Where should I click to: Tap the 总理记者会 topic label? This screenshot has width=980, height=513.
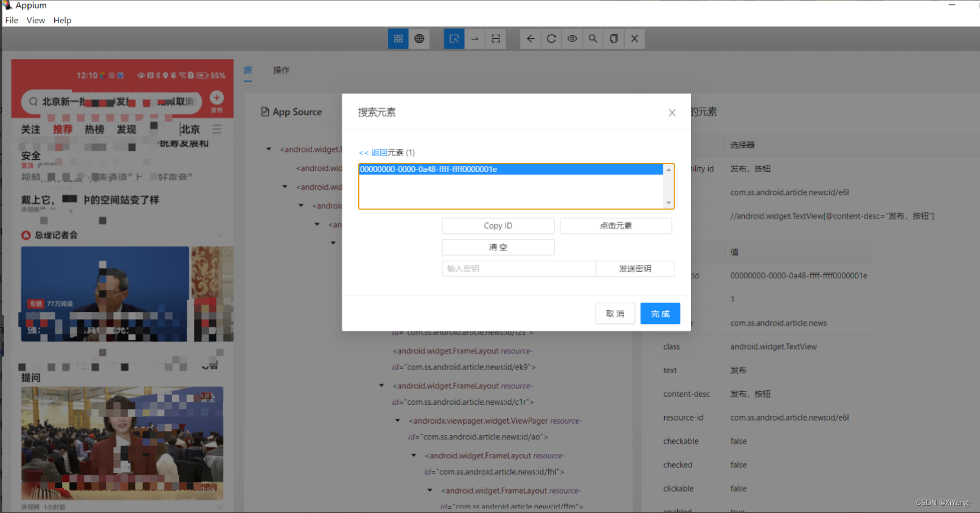tap(56, 235)
